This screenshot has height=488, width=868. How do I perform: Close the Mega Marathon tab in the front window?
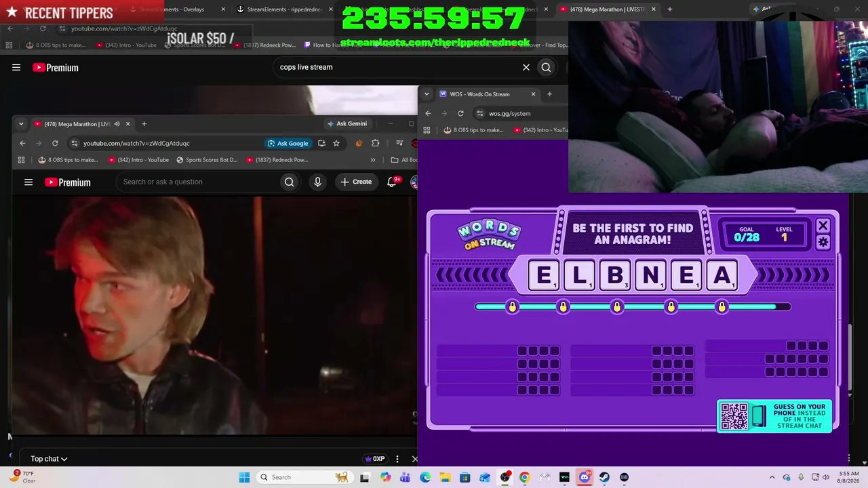127,124
